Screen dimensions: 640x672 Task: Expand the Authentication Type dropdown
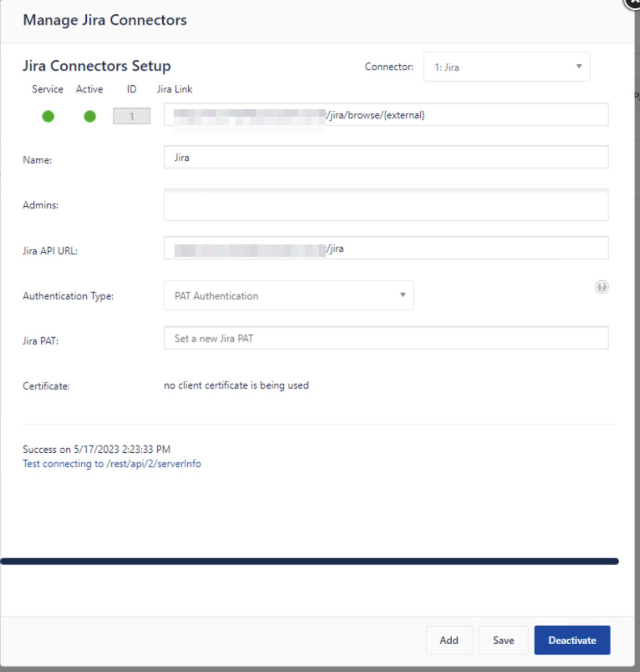click(289, 296)
